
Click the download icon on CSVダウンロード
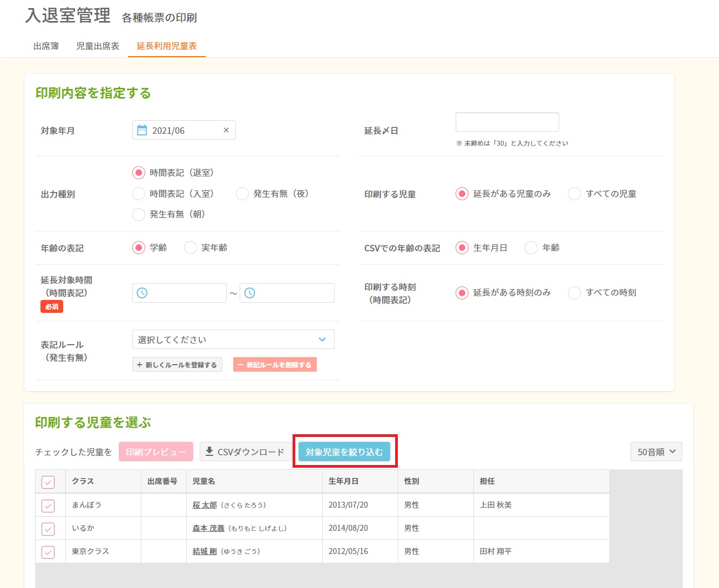tap(209, 452)
